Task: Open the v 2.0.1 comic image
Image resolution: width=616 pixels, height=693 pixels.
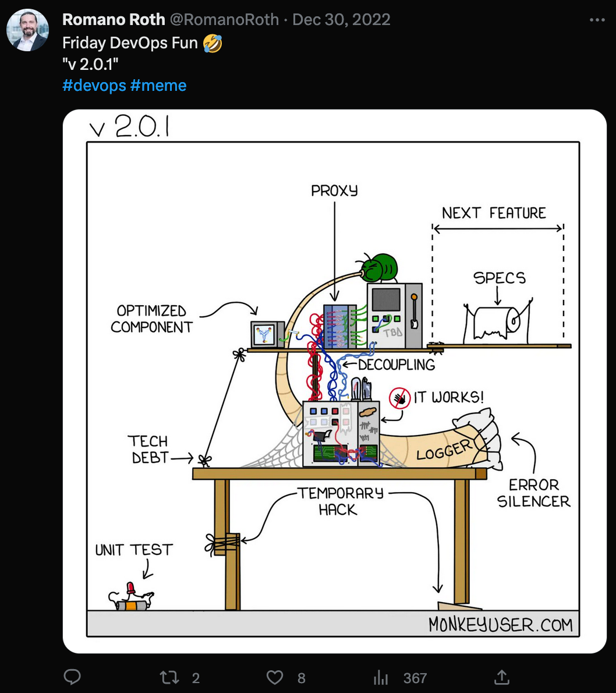Action: (x=335, y=381)
